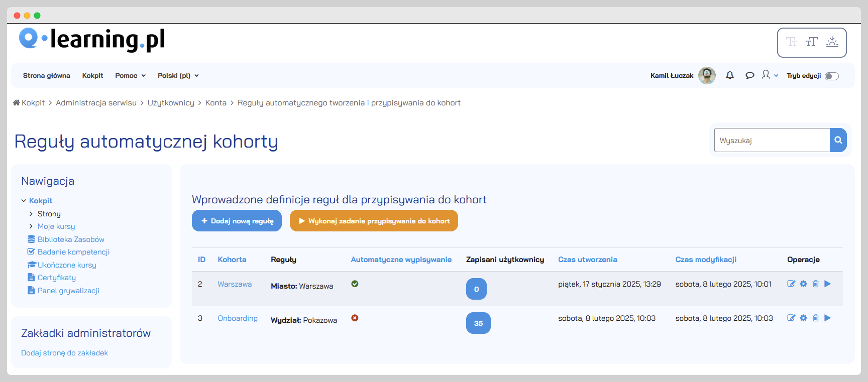
Task: Open the Polski (pl) language dropdown
Action: (x=178, y=76)
